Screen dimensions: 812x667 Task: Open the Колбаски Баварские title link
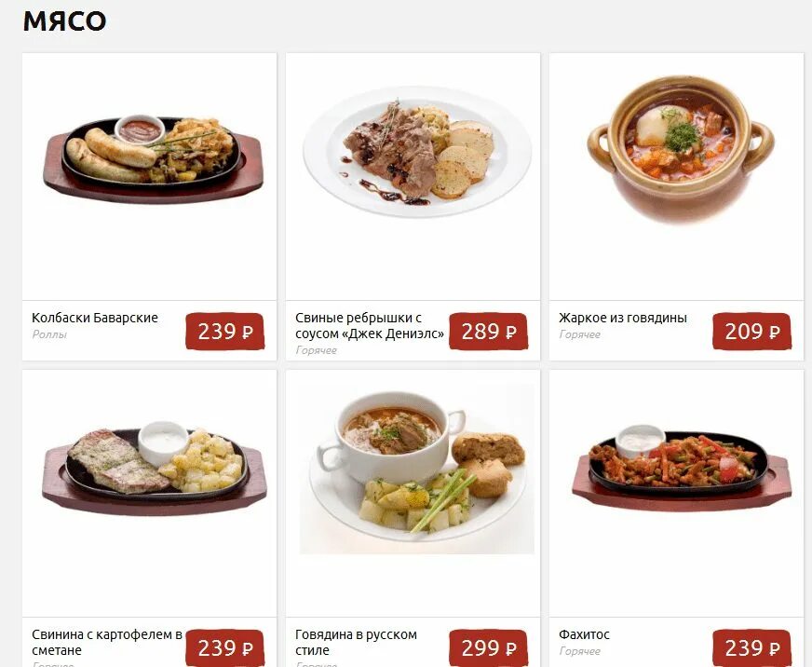[x=95, y=318]
